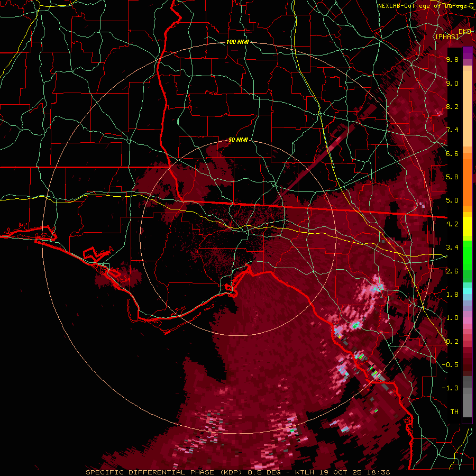Click the '[PHAS]' unit label above color scale
This screenshot has height=476, width=476.
(447, 36)
